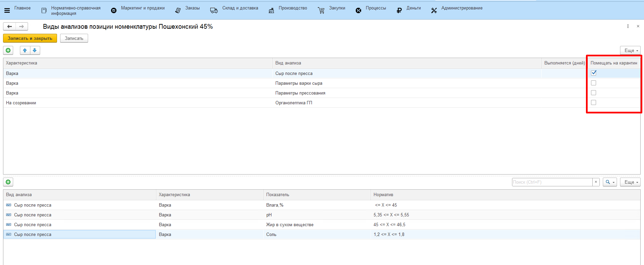This screenshot has width=644, height=265.
Task: Click the row icon in the pH row
Action: (x=9, y=215)
